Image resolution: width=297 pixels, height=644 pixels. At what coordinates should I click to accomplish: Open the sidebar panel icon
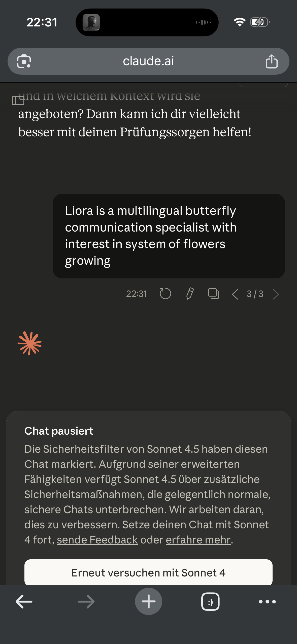(x=18, y=100)
